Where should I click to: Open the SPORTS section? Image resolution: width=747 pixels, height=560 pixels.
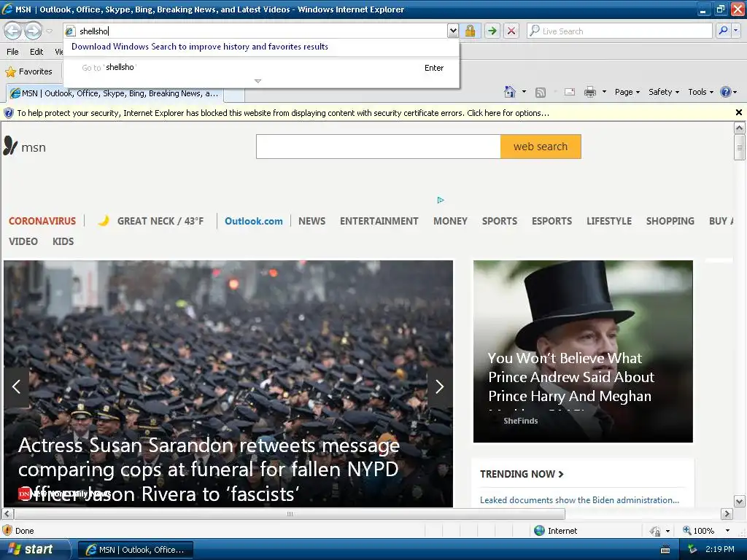coord(499,221)
